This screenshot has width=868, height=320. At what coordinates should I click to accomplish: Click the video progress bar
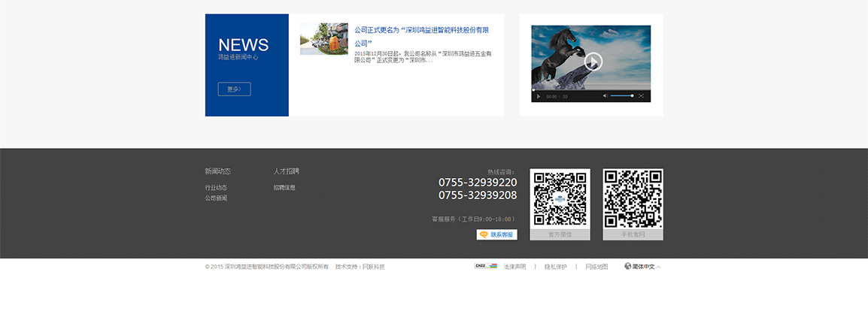click(590, 91)
